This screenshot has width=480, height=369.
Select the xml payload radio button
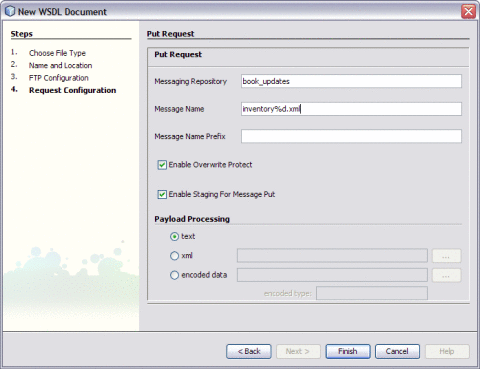[174, 256]
